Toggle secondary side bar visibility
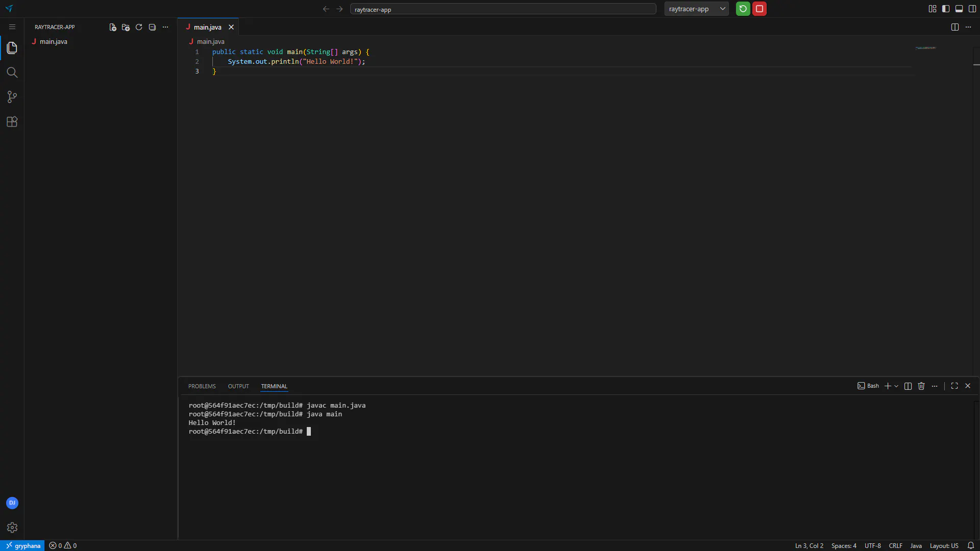 [972, 9]
